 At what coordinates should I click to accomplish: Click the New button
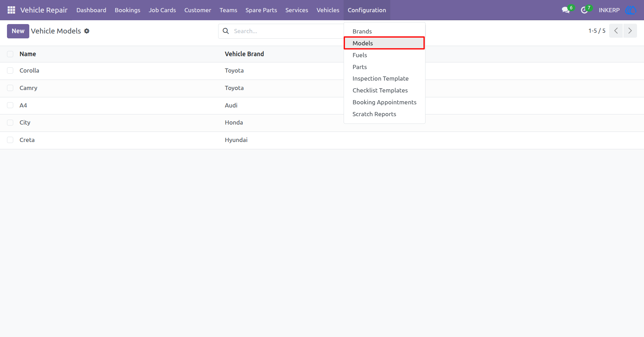(x=18, y=31)
